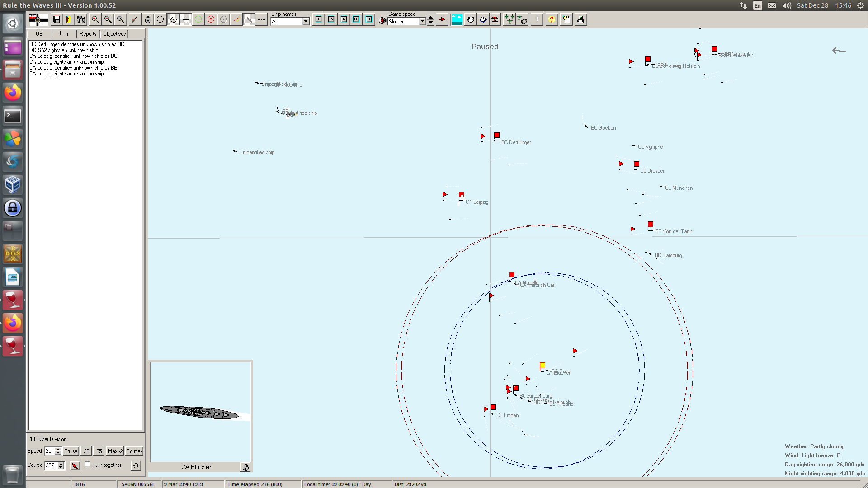Image resolution: width=868 pixels, height=488 pixels.
Task: Increase the Speed stepper value
Action: [x=58, y=449]
